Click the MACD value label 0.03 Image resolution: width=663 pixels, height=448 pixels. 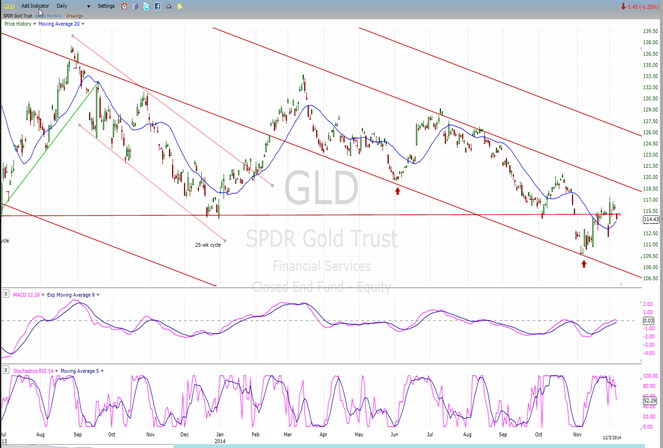point(649,321)
